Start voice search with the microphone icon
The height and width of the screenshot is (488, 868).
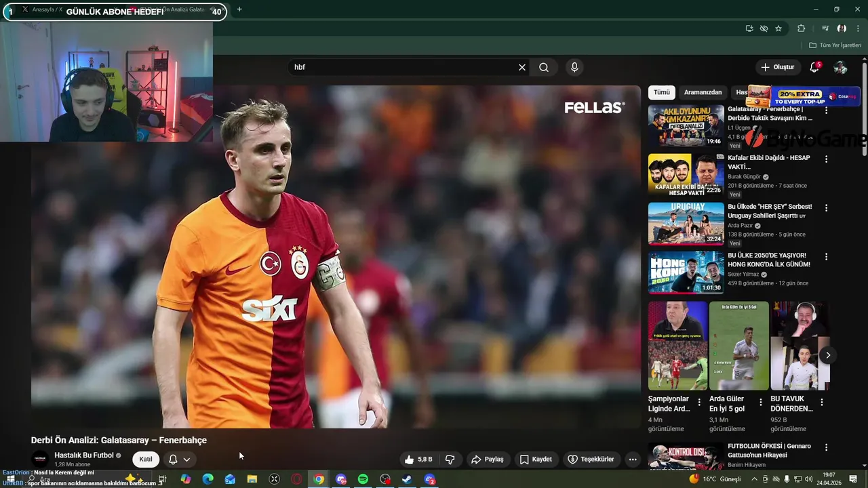(574, 67)
